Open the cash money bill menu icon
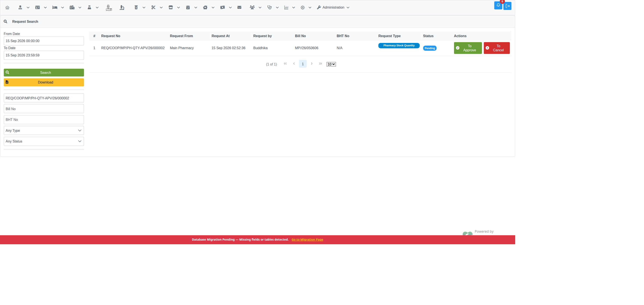The width and height of the screenshot is (644, 305). (222, 8)
